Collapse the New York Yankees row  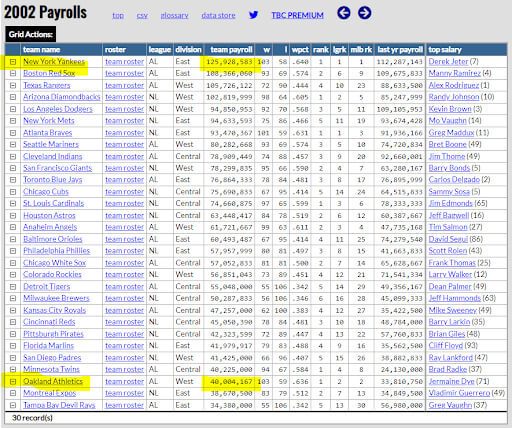coord(13,62)
